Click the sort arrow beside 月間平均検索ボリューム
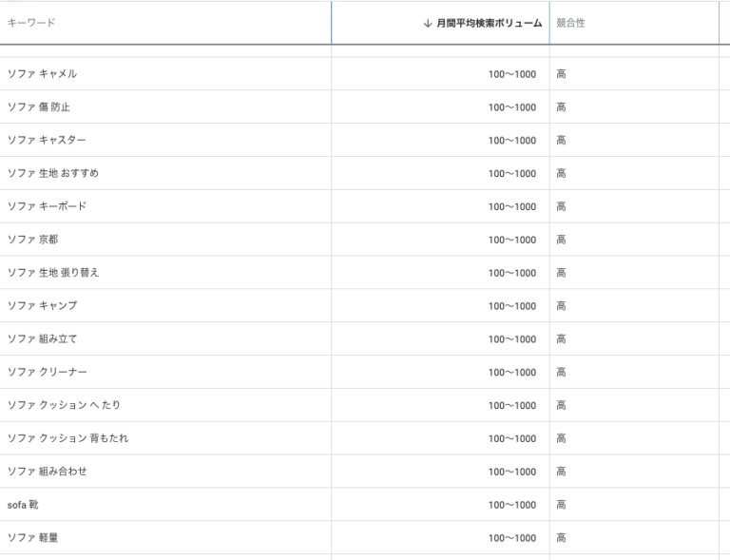Screen dimensions: 730x560 click(428, 23)
